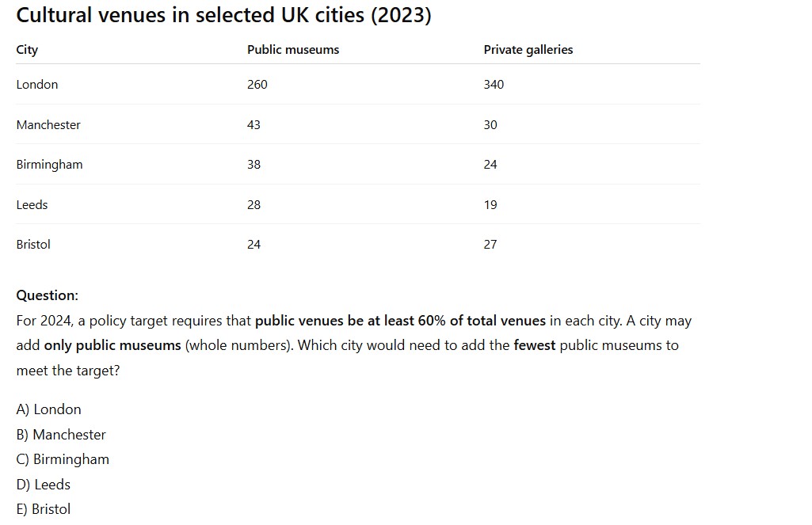The image size is (812, 525).
Task: Click London's public museums value 260
Action: (257, 85)
